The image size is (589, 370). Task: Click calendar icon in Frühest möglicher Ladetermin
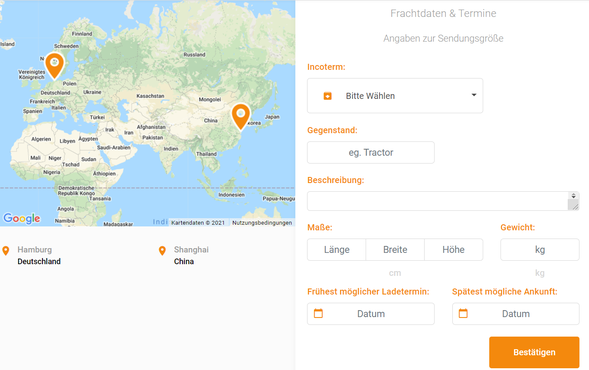pyautogui.click(x=318, y=313)
